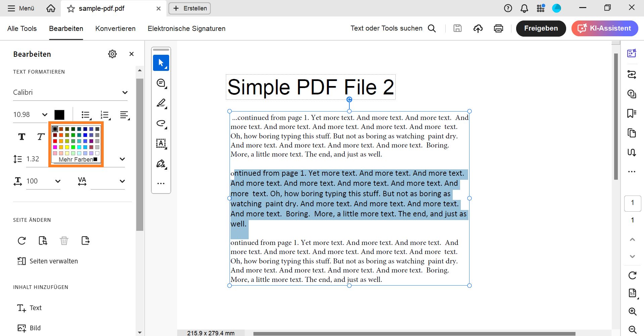
Task: Toggle bold text formatting
Action: (21, 137)
